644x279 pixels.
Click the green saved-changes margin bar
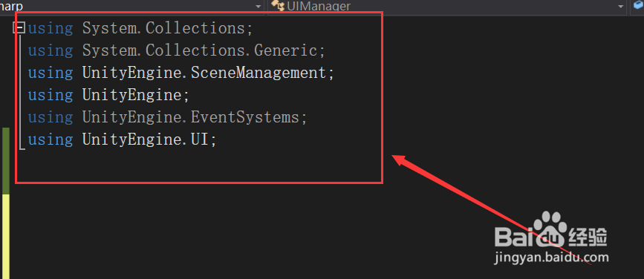click(6, 160)
